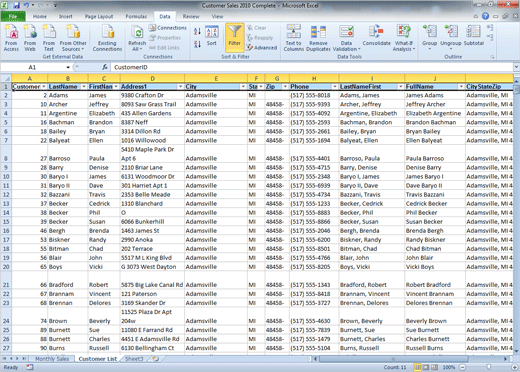This screenshot has width=520, height=372.
Task: Sort Z to A descending
Action: click(x=197, y=44)
